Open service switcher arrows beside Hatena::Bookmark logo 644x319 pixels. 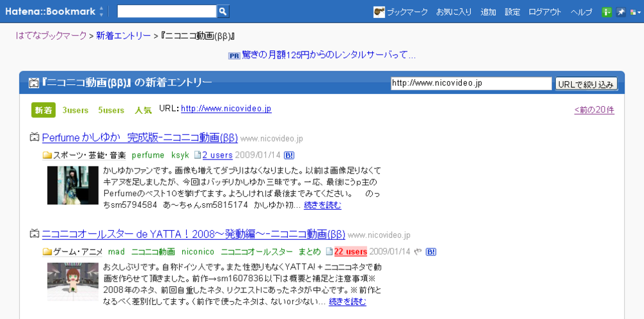(102, 12)
